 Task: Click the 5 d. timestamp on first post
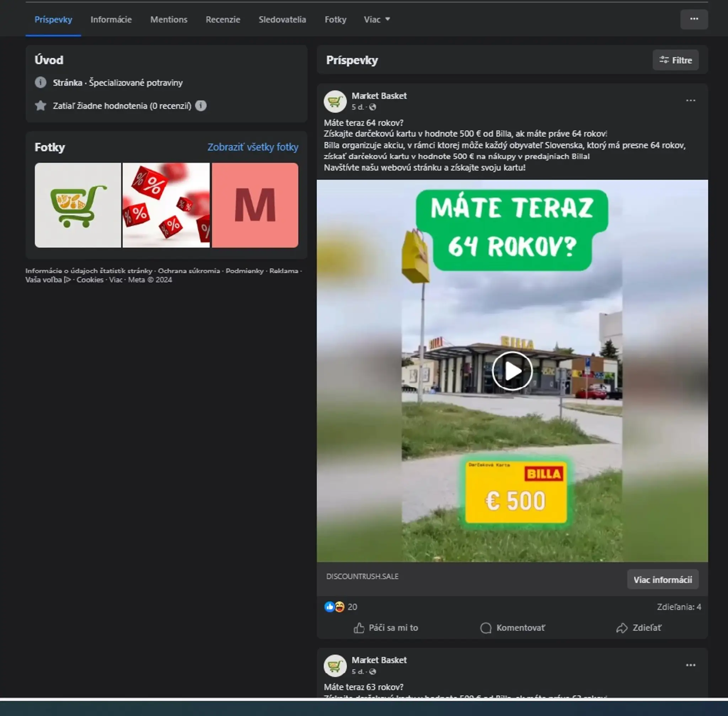pyautogui.click(x=357, y=107)
